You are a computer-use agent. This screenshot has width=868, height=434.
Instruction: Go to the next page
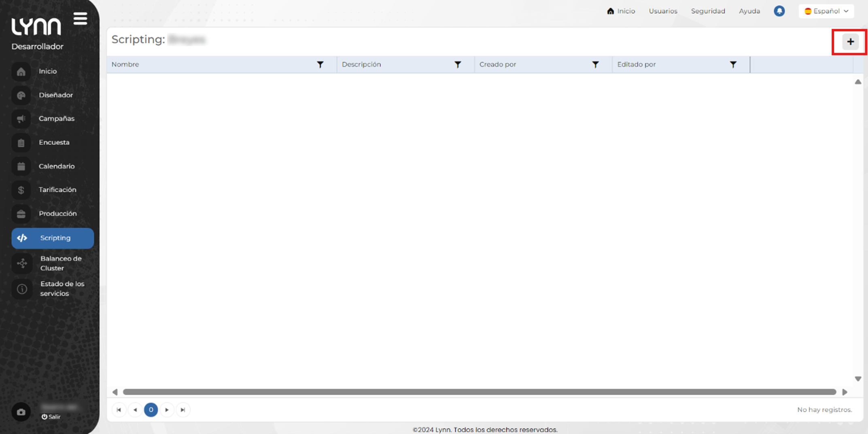(x=167, y=410)
